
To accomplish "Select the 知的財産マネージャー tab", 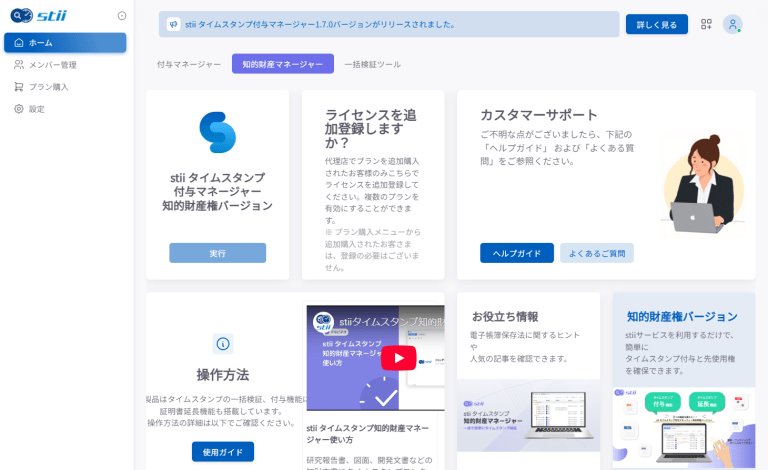I will [x=283, y=64].
